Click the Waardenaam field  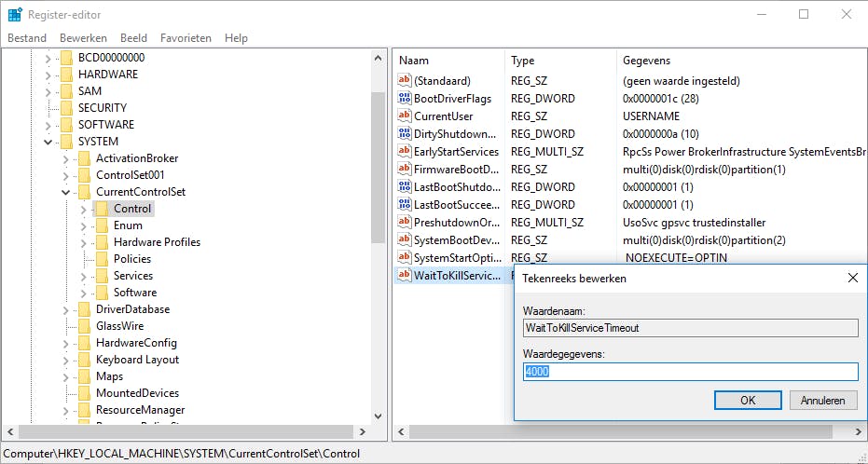[x=690, y=328]
